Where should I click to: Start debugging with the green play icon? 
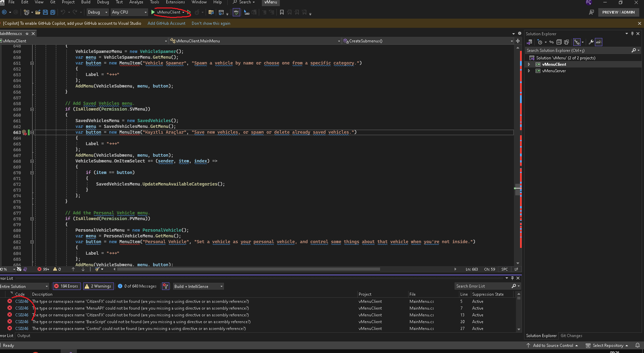pyautogui.click(x=153, y=12)
